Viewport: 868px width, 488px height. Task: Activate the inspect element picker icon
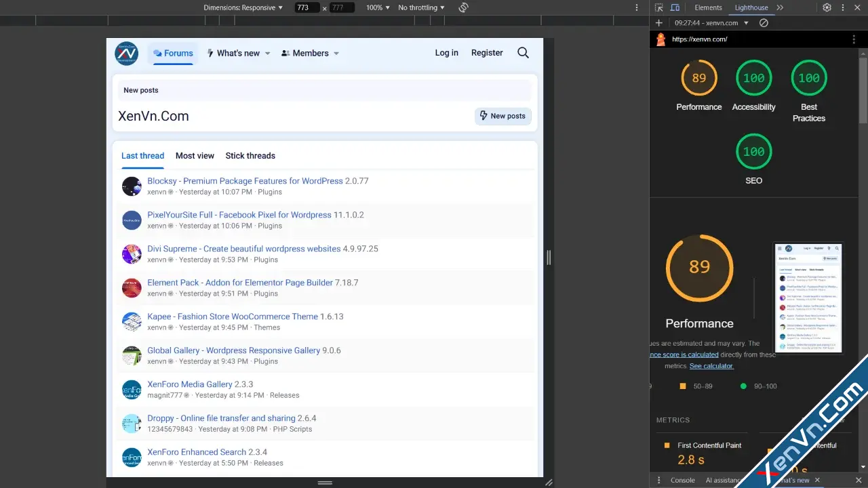[x=658, y=7]
